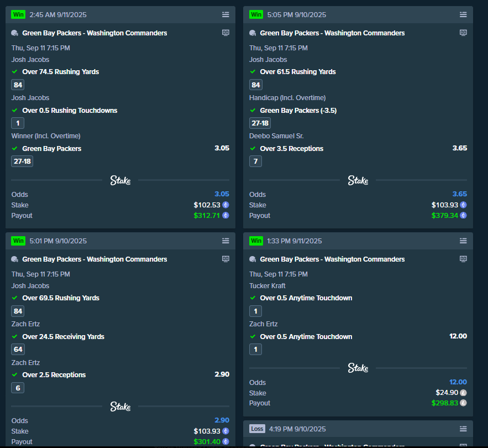
Task: Click Win badge on 1:33 PM 9/11/2025 bet
Action: tap(256, 241)
